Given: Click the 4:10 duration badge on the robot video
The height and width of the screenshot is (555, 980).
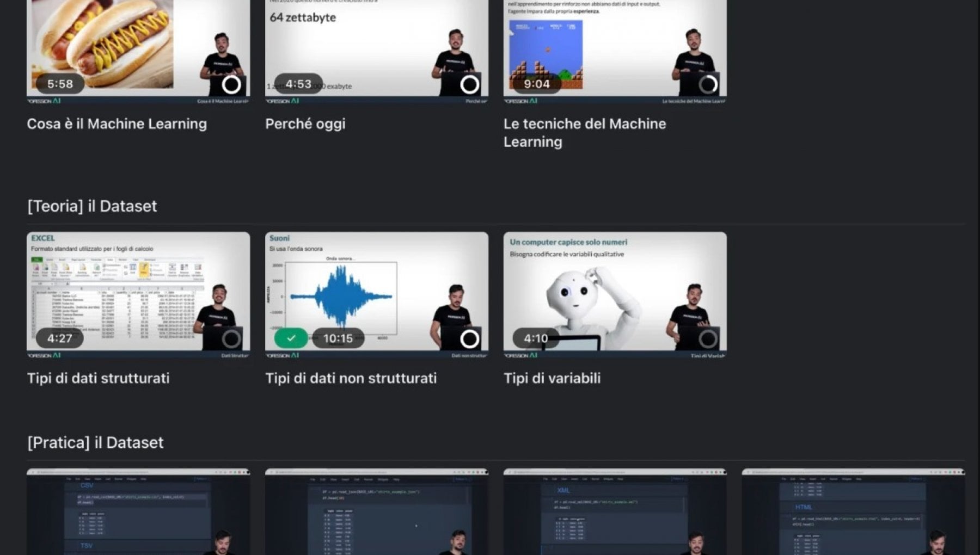Looking at the screenshot, I should coord(536,338).
